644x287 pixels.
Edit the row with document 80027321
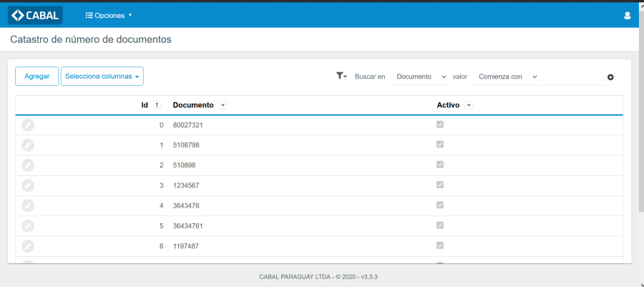pyautogui.click(x=28, y=125)
